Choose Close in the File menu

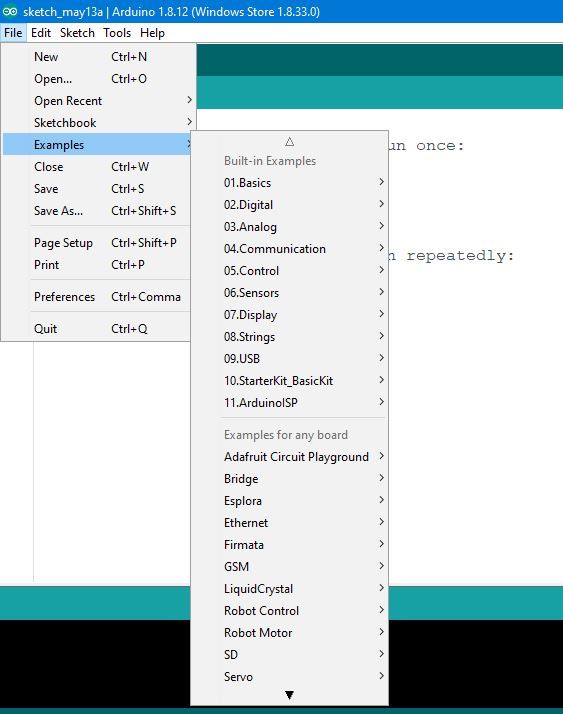(97, 167)
